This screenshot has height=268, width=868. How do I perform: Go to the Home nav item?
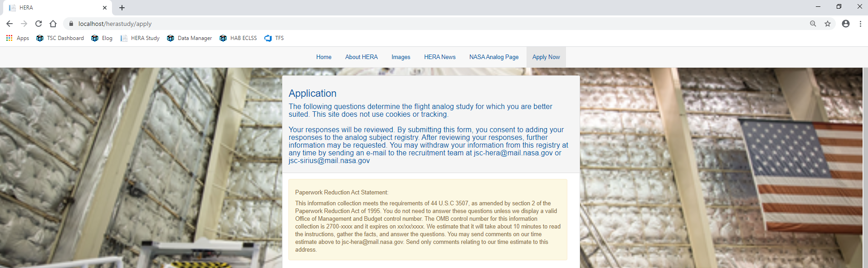click(324, 57)
